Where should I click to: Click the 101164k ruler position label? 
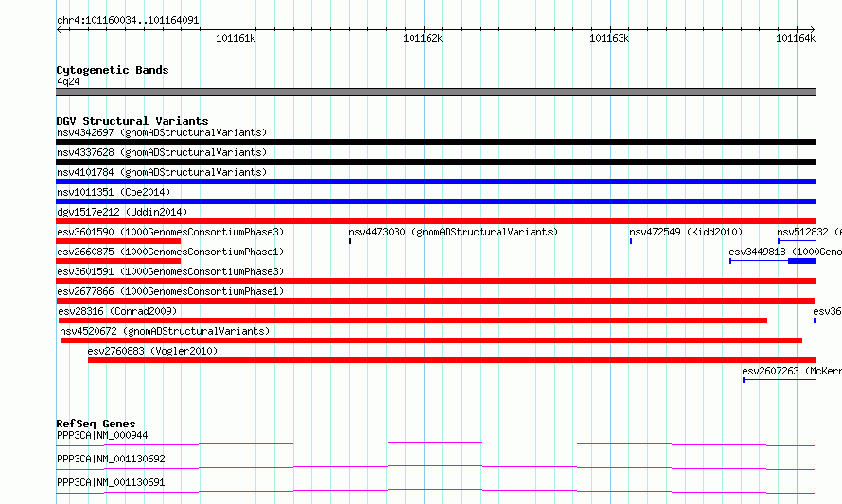796,38
